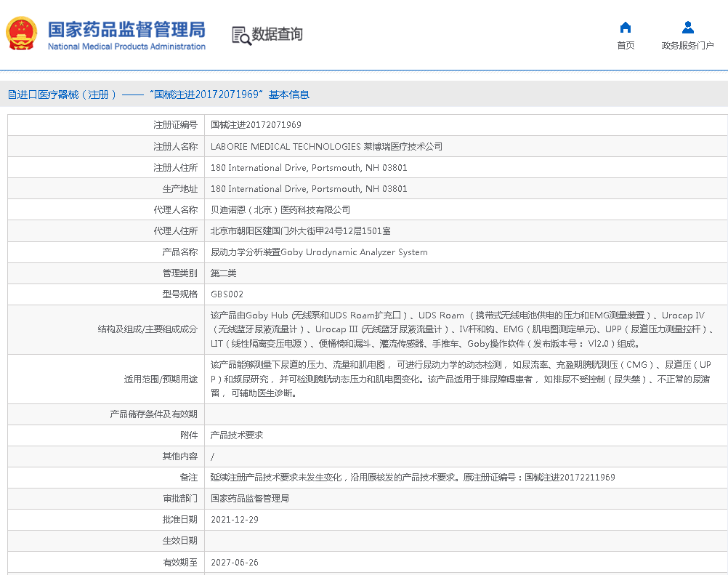Click the model specification GBS002

[227, 294]
